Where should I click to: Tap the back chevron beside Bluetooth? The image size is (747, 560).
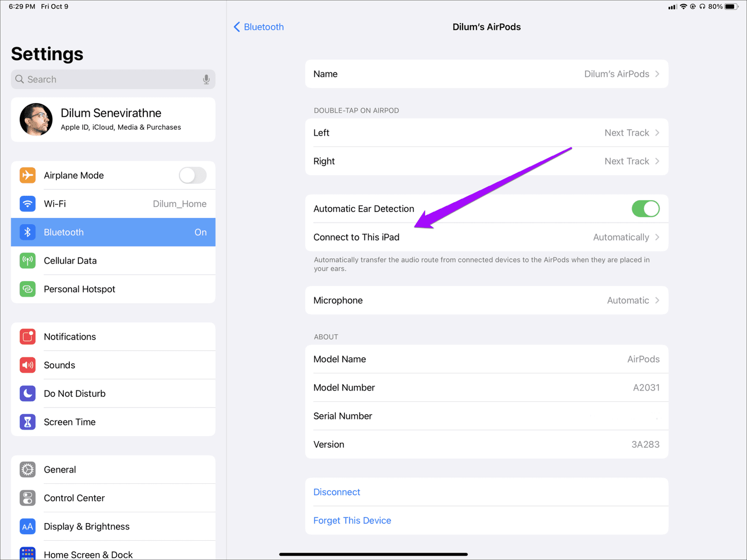237,27
